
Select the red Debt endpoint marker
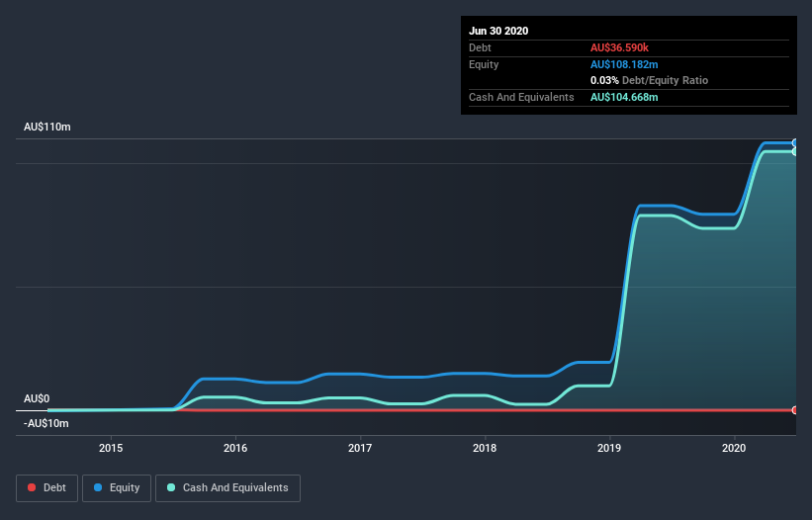tap(795, 410)
